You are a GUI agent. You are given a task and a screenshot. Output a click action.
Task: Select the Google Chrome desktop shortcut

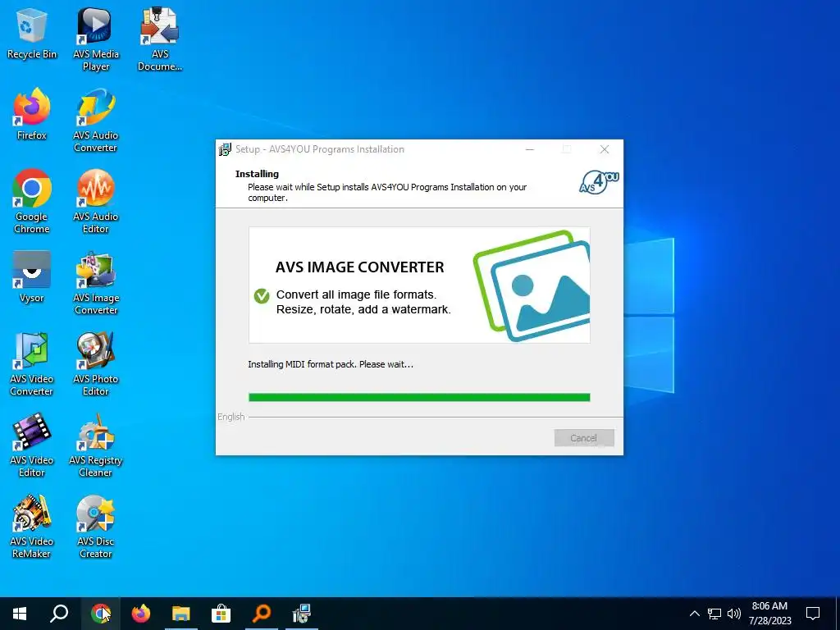(32, 202)
